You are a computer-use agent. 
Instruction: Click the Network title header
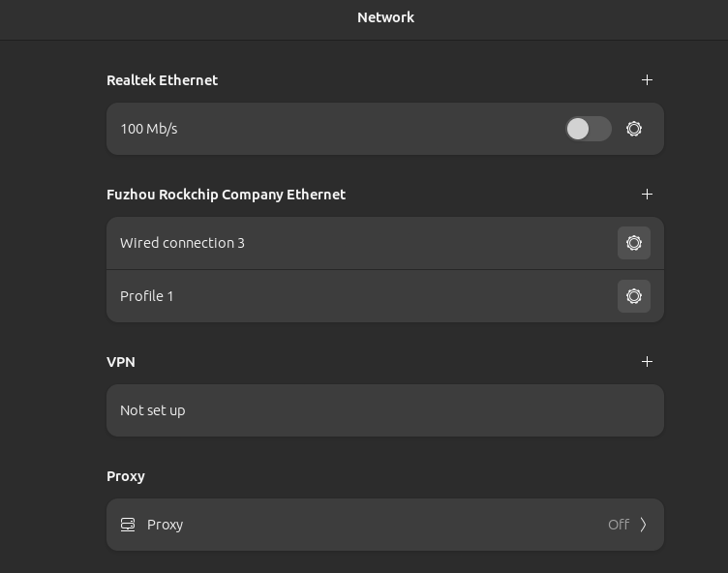[x=385, y=17]
